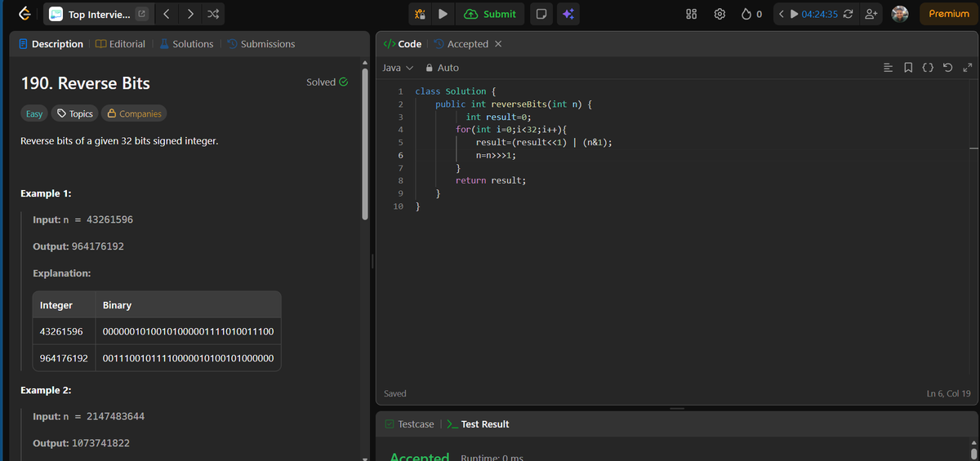Screen dimensions: 980x461
Task: Go to the next problem arrow
Action: (190, 14)
